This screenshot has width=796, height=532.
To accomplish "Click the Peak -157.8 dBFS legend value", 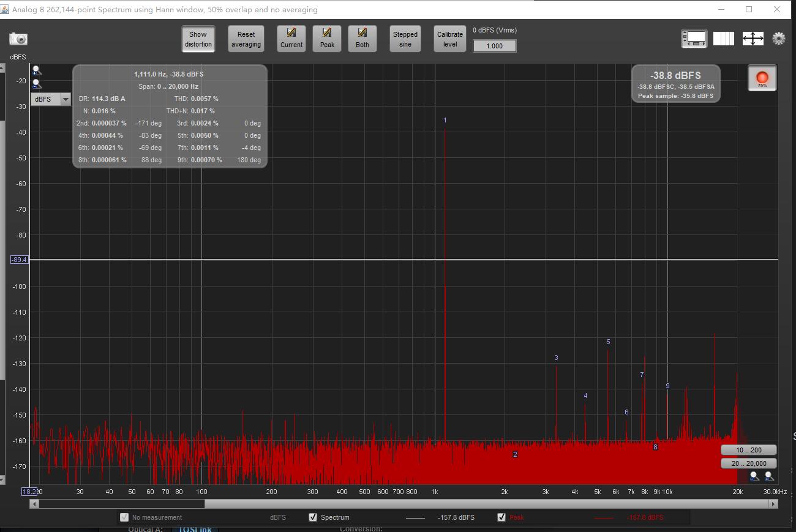I will [x=645, y=517].
